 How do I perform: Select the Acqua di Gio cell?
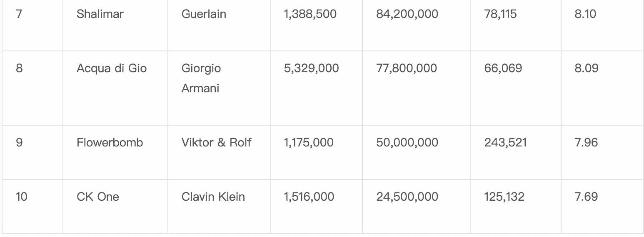(115, 88)
